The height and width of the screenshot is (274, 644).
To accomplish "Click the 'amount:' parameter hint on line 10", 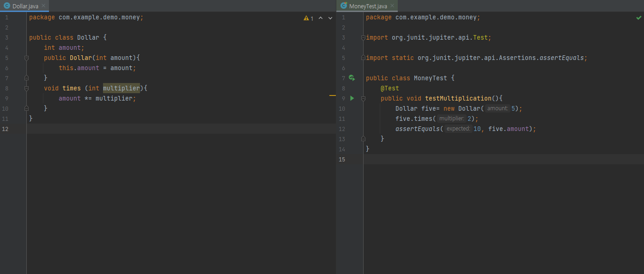I will coord(498,108).
